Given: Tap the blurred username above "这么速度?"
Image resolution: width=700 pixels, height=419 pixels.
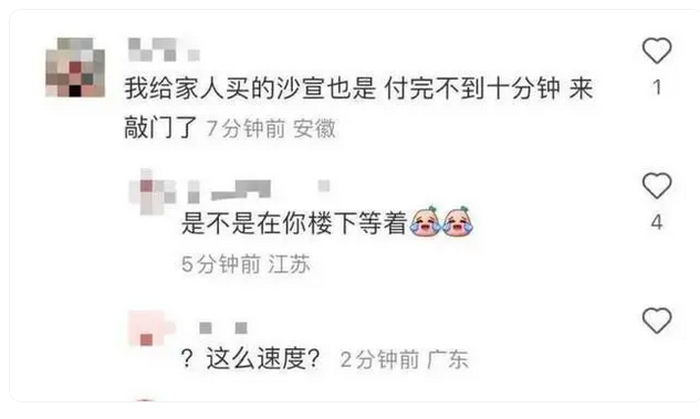Looking at the screenshot, I should click(223, 328).
